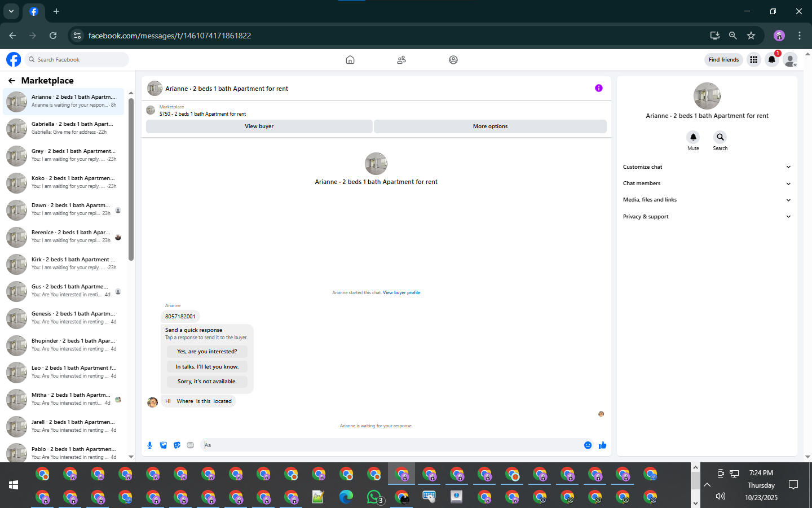Open Gabriella's conversation

64,129
